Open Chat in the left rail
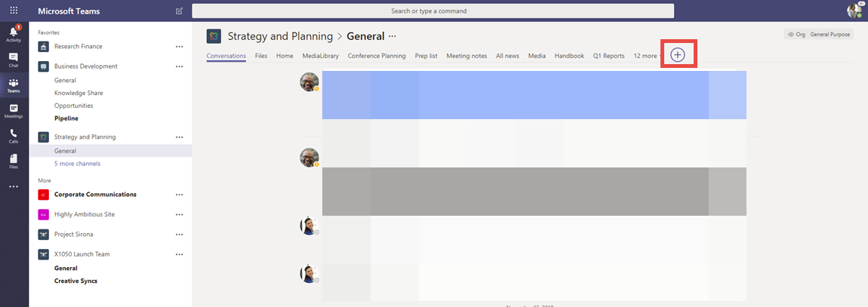Screen dimensions: 868x307 click(14, 60)
